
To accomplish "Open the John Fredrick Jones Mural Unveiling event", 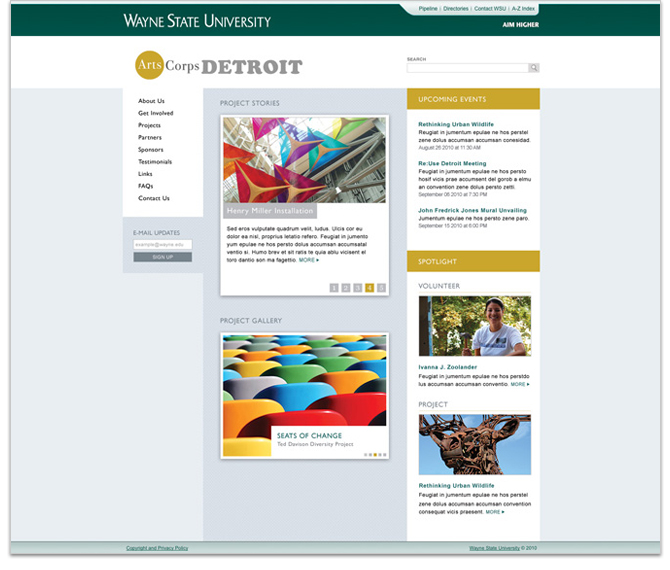I will [472, 210].
